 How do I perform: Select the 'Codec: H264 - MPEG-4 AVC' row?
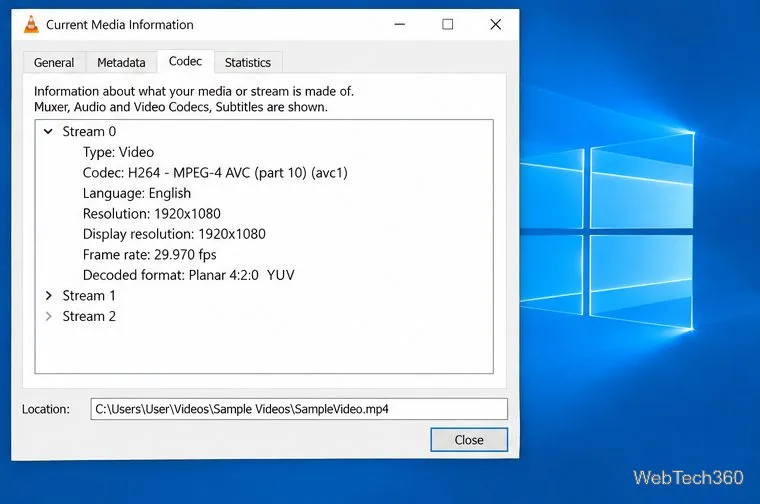(x=215, y=173)
